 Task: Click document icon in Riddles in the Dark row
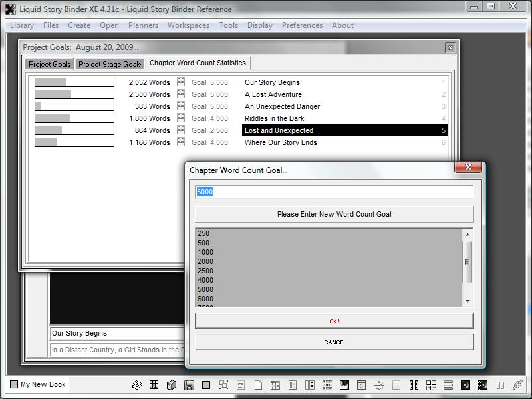coord(181,118)
